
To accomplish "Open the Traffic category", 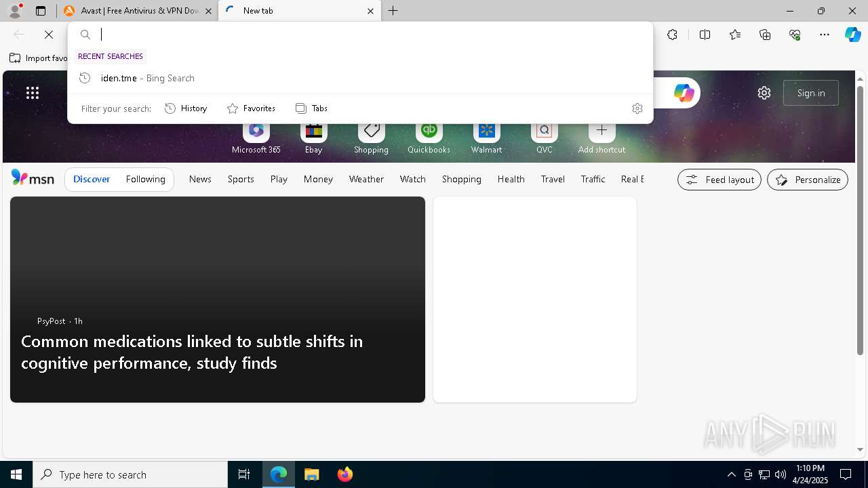I will pos(593,179).
